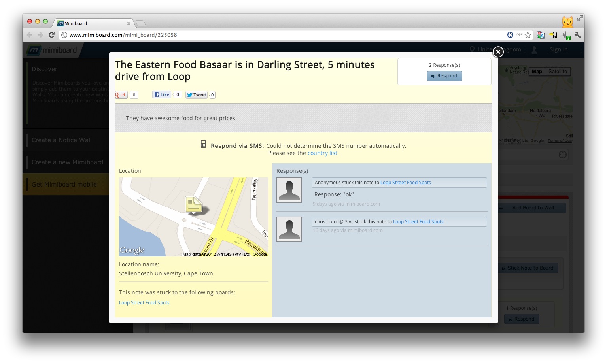Click the text "They have awesome food for great prices!"
The image size is (607, 364).
[x=182, y=118]
